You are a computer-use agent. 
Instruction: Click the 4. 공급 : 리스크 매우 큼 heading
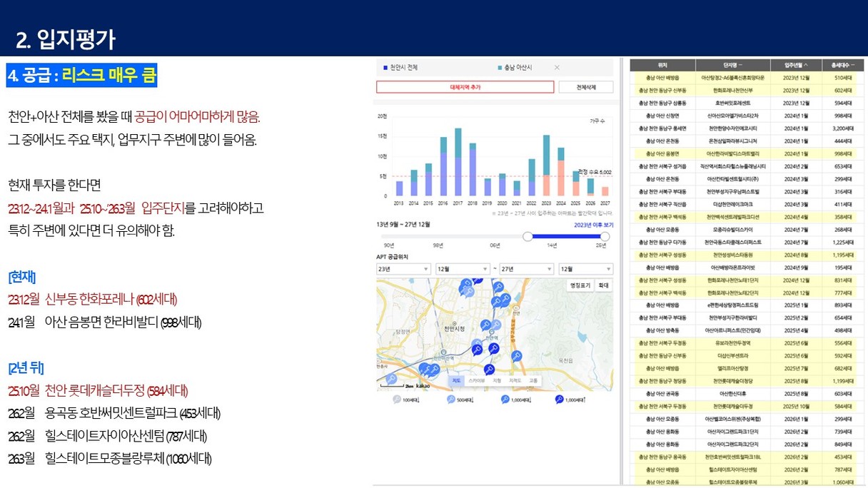click(81, 75)
